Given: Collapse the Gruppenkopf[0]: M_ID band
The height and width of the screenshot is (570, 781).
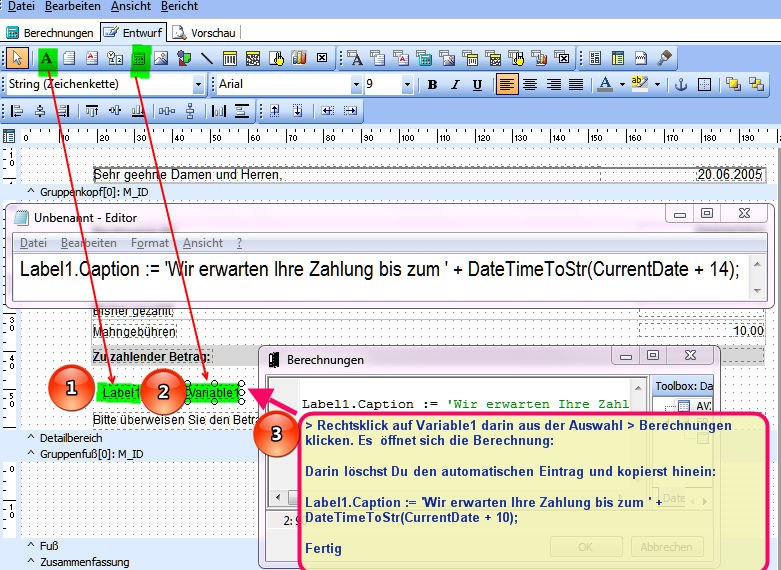Looking at the screenshot, I should pos(31,192).
